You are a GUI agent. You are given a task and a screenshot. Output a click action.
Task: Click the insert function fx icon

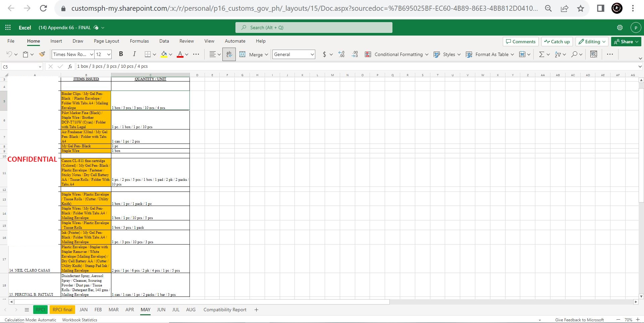pos(70,66)
